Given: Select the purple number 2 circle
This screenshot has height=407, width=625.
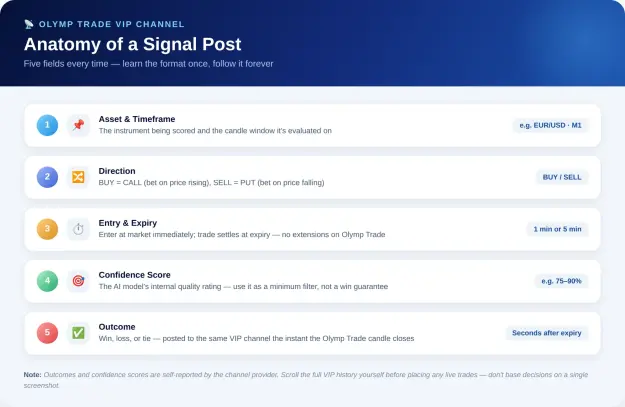Looking at the screenshot, I should 47,177.
